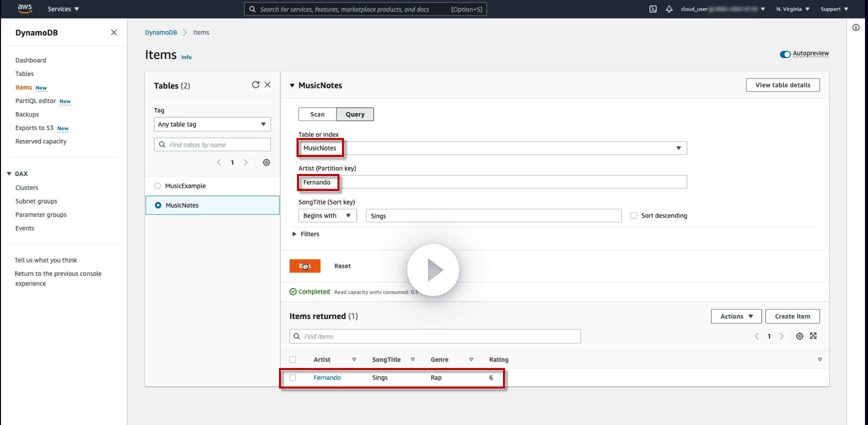Open notifications bell in top bar
Screen dimensions: 868x425
point(669,9)
